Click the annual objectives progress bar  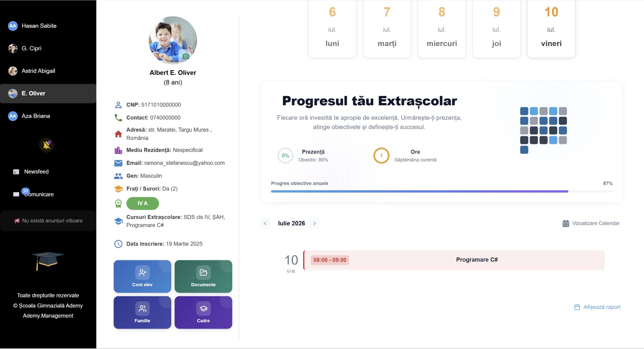(442, 191)
